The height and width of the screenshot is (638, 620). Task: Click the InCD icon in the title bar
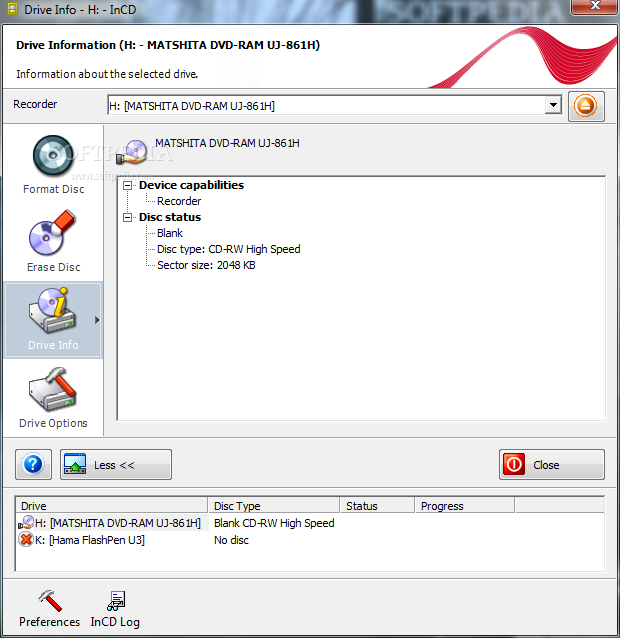point(12,9)
